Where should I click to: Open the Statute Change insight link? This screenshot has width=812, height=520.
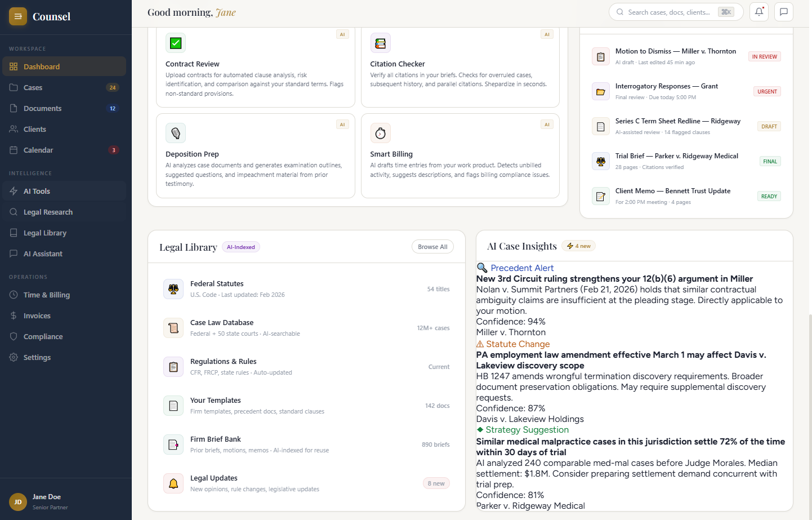pyautogui.click(x=518, y=344)
